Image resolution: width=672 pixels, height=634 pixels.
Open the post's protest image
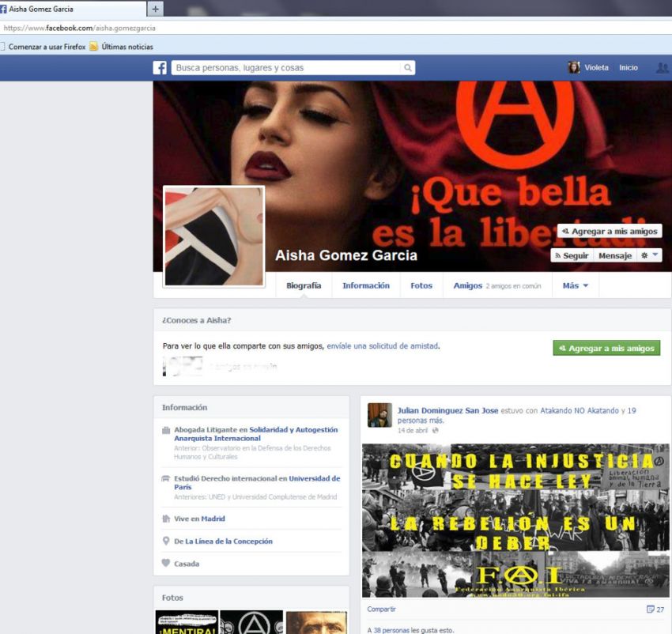pos(515,520)
